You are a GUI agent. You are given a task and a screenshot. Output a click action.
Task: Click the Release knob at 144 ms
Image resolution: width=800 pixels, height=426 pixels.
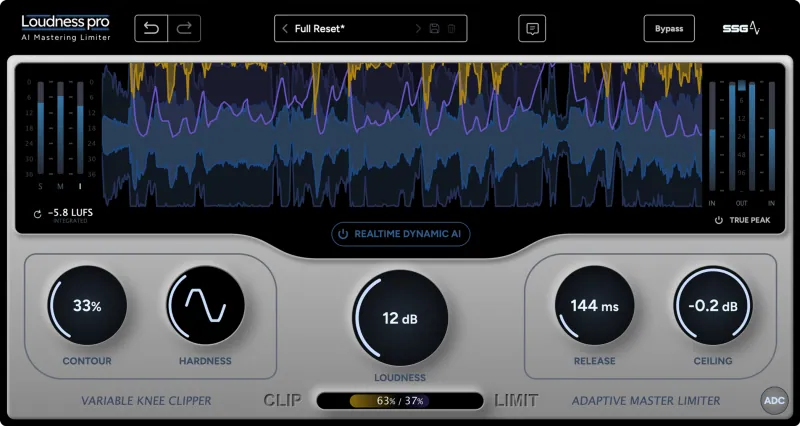coord(594,305)
